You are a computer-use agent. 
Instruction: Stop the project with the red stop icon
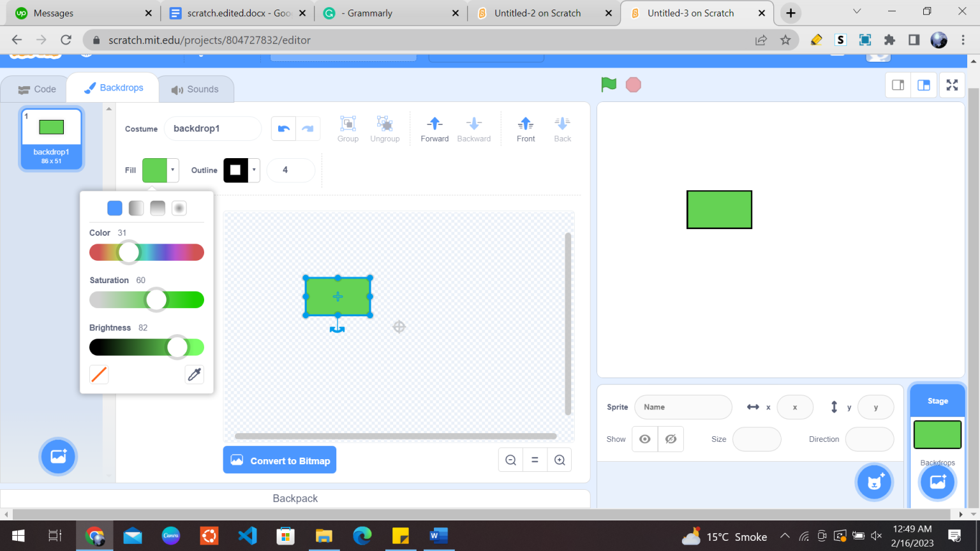point(632,84)
